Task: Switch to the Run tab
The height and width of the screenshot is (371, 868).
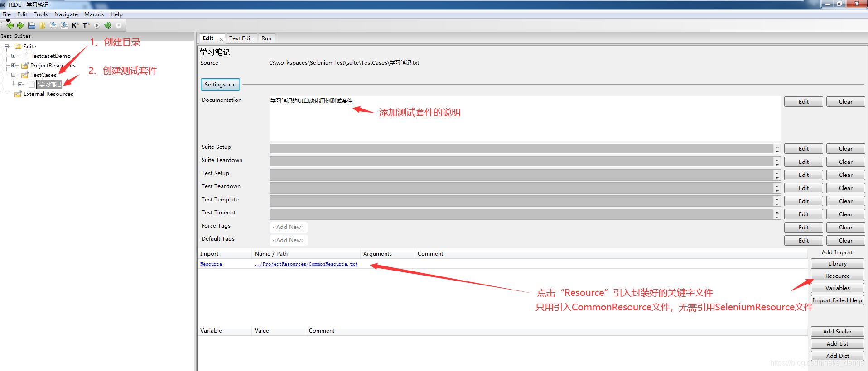Action: click(x=266, y=38)
